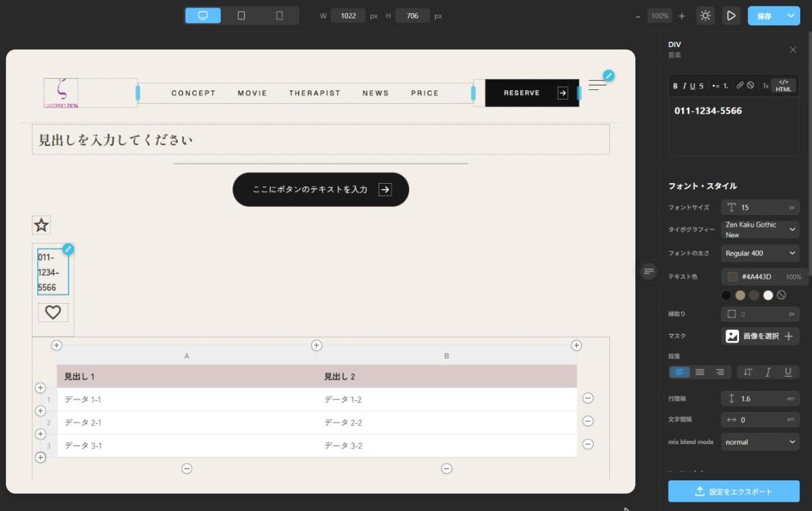This screenshot has height=511, width=812.
Task: Edit the font size field
Action: click(x=760, y=207)
